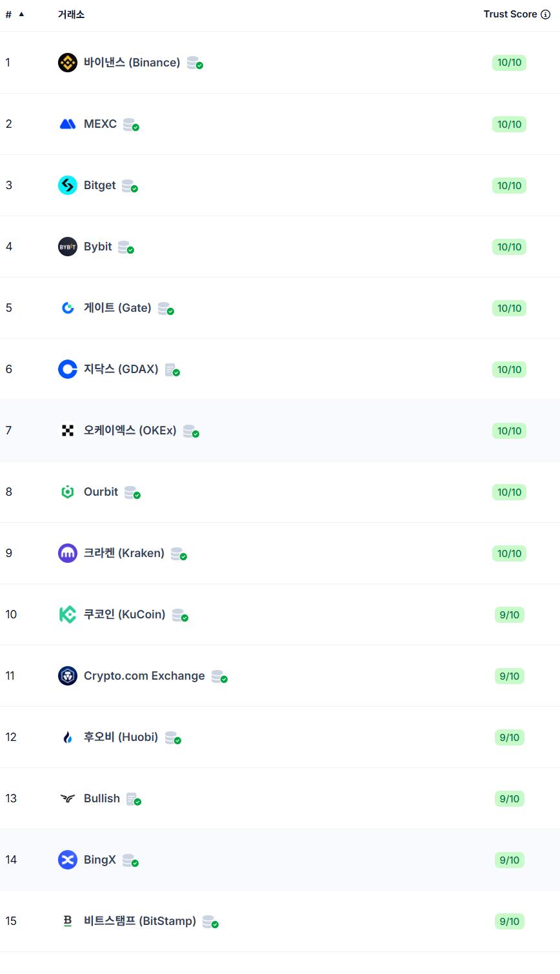Image resolution: width=560 pixels, height=974 pixels.
Task: Open the 게이트 (Gate) exchange link
Action: click(x=117, y=308)
